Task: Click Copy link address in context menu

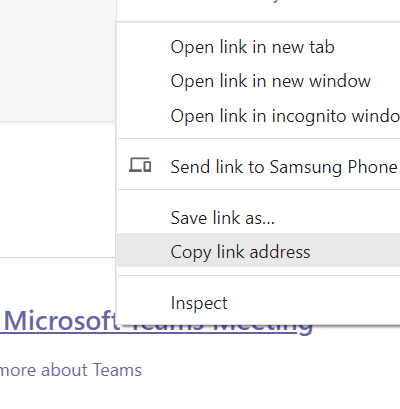Action: pos(259,252)
